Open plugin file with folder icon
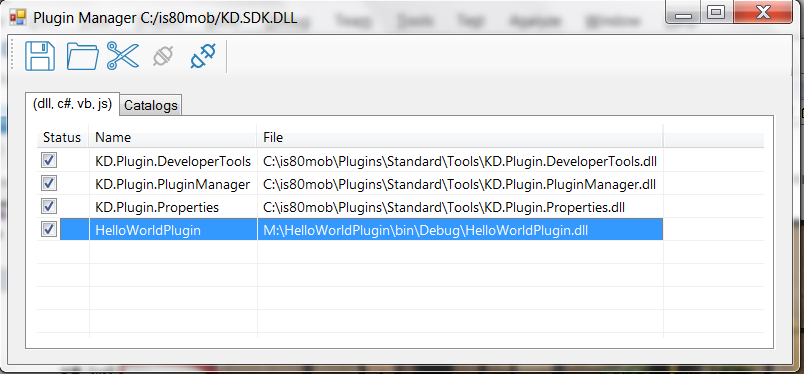 point(83,56)
